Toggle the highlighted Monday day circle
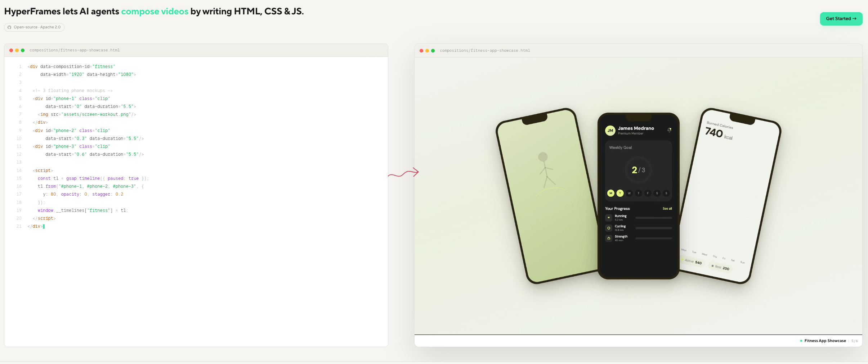The width and height of the screenshot is (868, 364). pyautogui.click(x=611, y=193)
